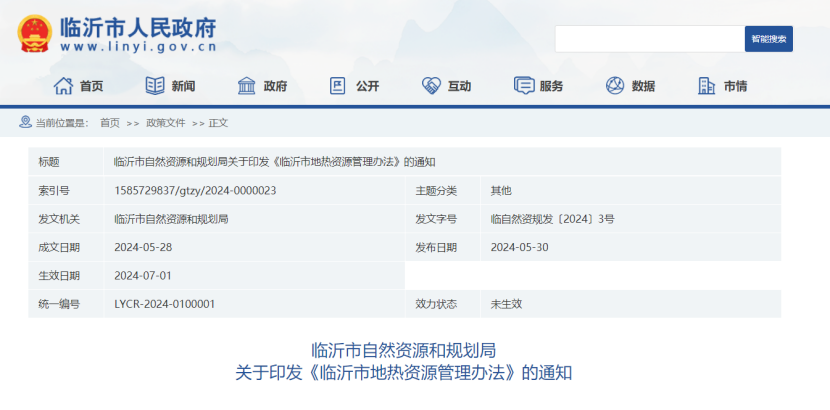This screenshot has width=830, height=410.
Task: Click inside the search input box
Action: (649, 39)
